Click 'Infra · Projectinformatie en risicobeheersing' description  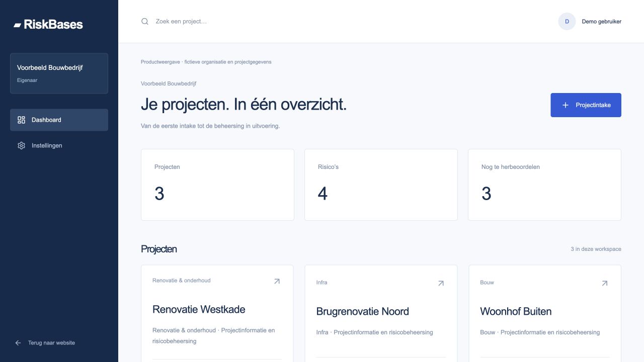pos(374,332)
